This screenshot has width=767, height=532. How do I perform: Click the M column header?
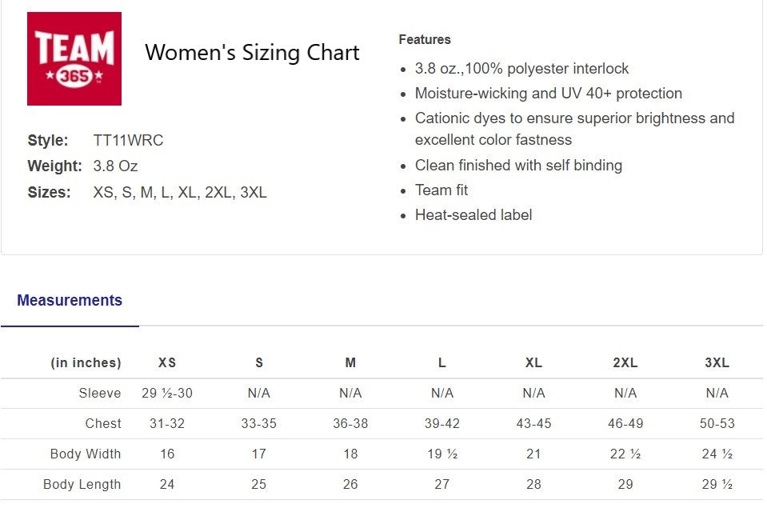tap(350, 362)
